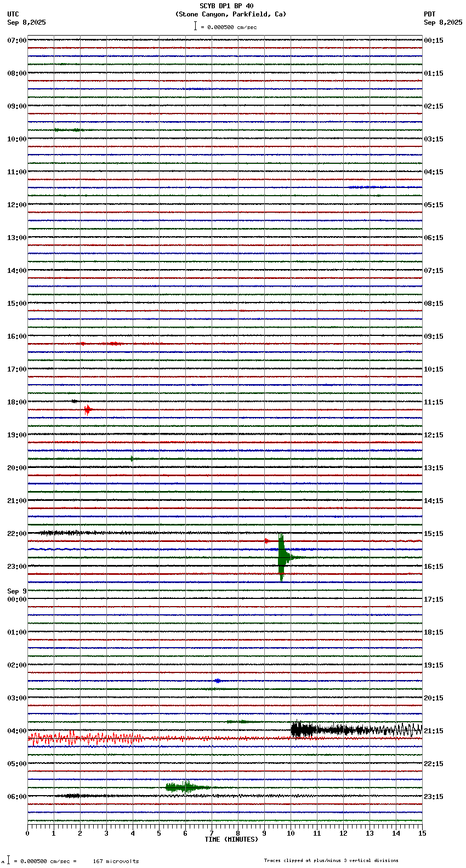Click the 'Sep 9' date change label

(x=17, y=591)
